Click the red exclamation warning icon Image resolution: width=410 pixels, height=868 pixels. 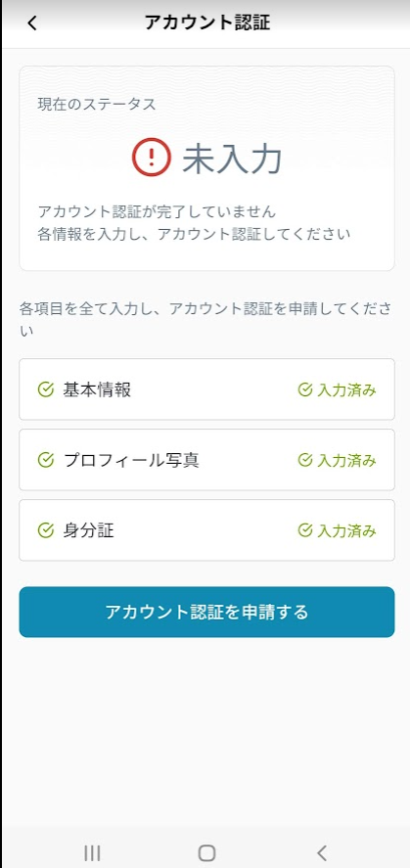point(151,158)
